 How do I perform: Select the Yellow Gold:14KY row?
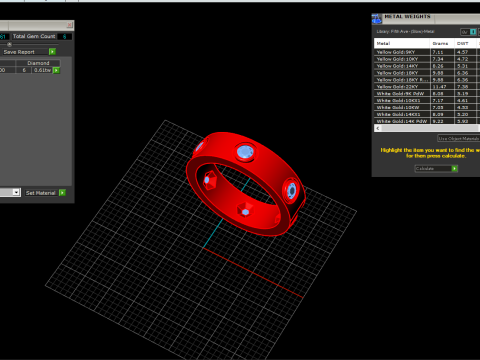pyautogui.click(x=426, y=66)
